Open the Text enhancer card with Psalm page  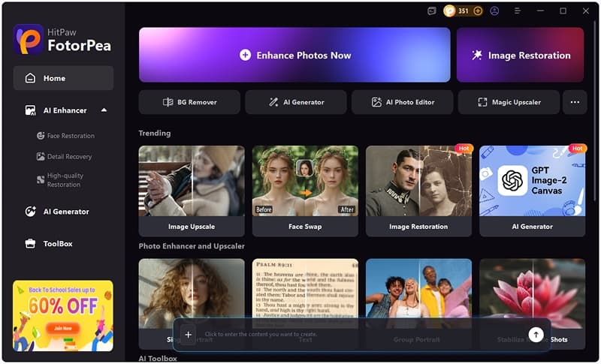coord(305,290)
